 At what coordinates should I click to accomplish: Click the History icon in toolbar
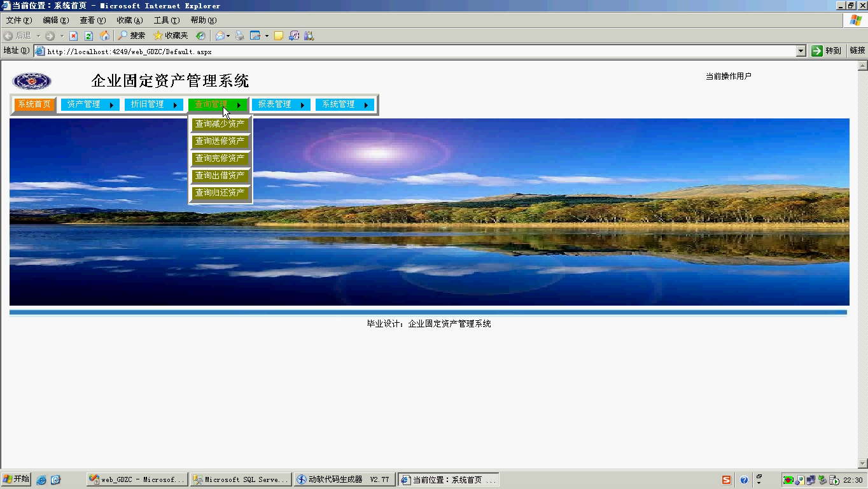pos(200,36)
